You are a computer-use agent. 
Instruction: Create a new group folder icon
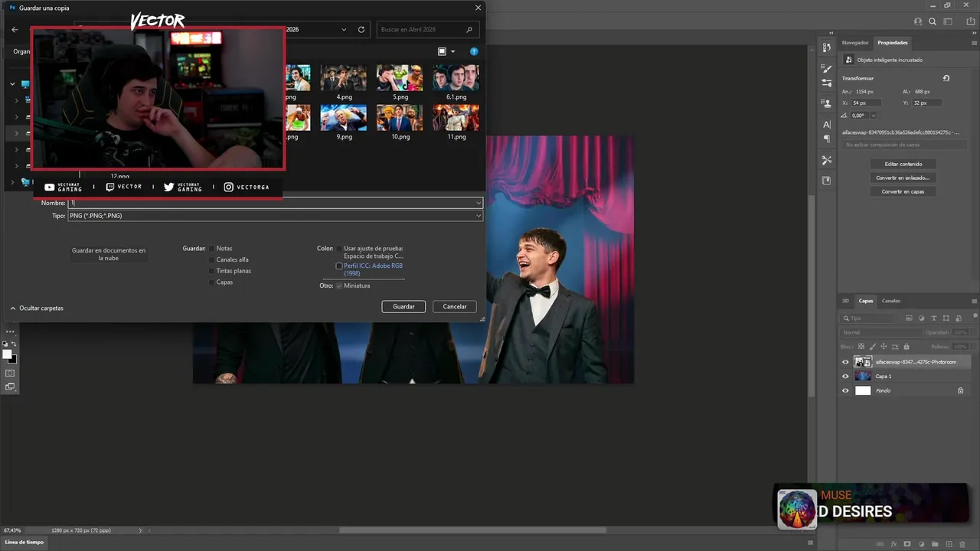tap(935, 544)
